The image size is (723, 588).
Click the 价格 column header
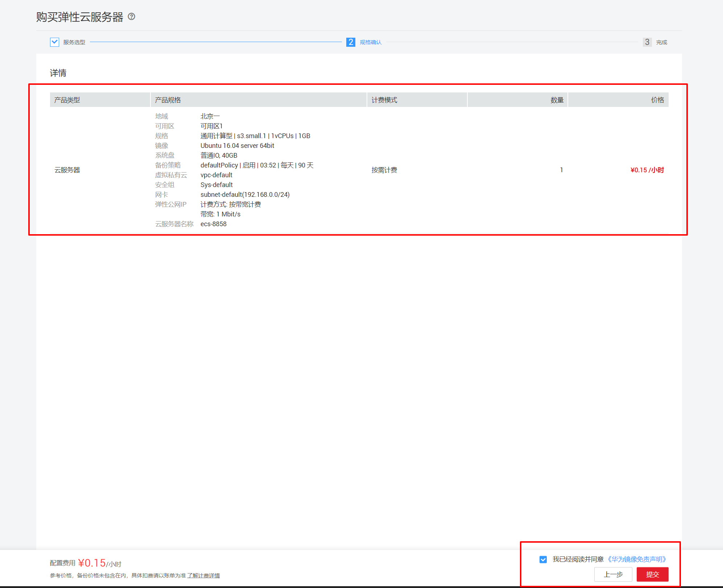pyautogui.click(x=657, y=100)
